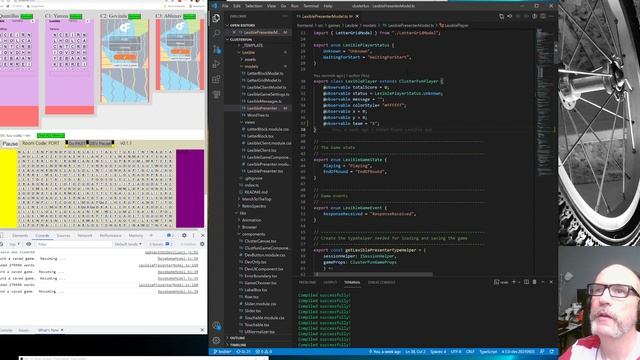
Task: Maximize the terminal panel size
Action: [543, 282]
